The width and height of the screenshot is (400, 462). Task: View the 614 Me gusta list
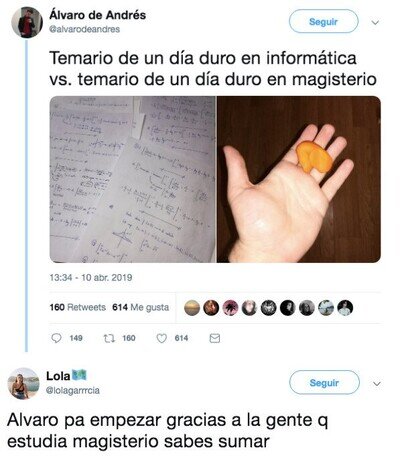(140, 307)
